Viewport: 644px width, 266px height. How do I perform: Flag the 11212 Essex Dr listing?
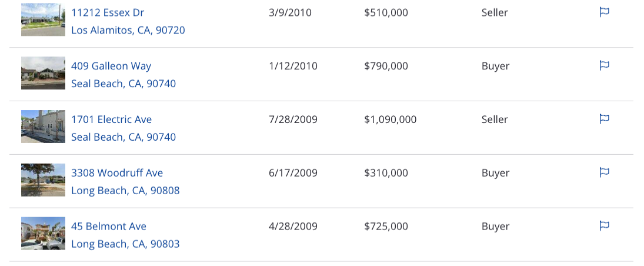pos(604,12)
